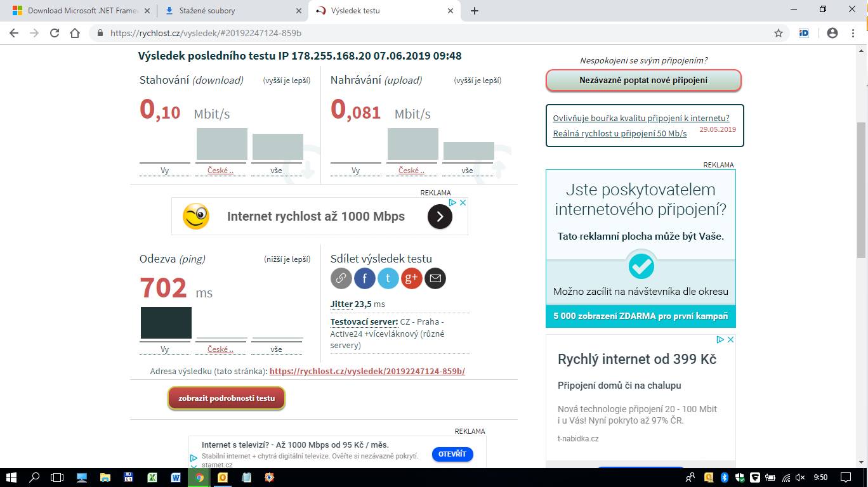This screenshot has height=487, width=868.
Task: Switch to Stažené soubory tab
Action: tap(232, 11)
